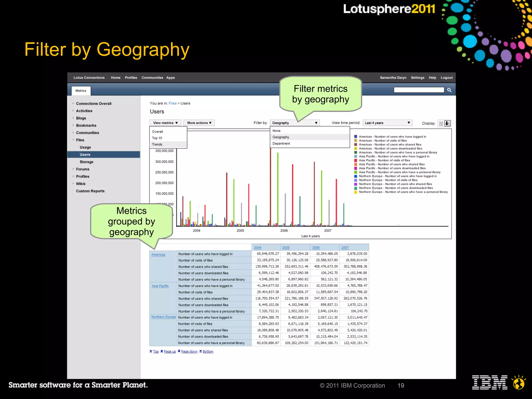Click the Americas 2004 logged in value 65,949,979.27
This screenshot has width=532, height=399.
268,254
